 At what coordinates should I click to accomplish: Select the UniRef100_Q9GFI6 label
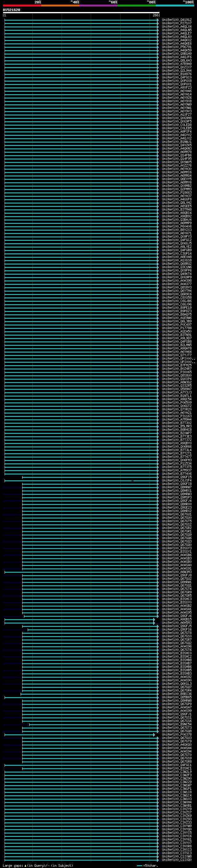pos(176,630)
